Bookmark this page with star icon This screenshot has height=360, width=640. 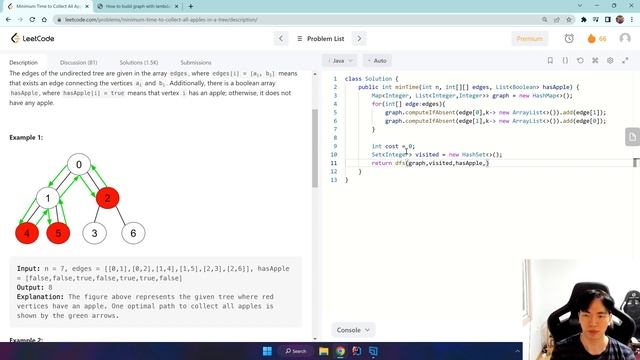pyautogui.click(x=569, y=20)
